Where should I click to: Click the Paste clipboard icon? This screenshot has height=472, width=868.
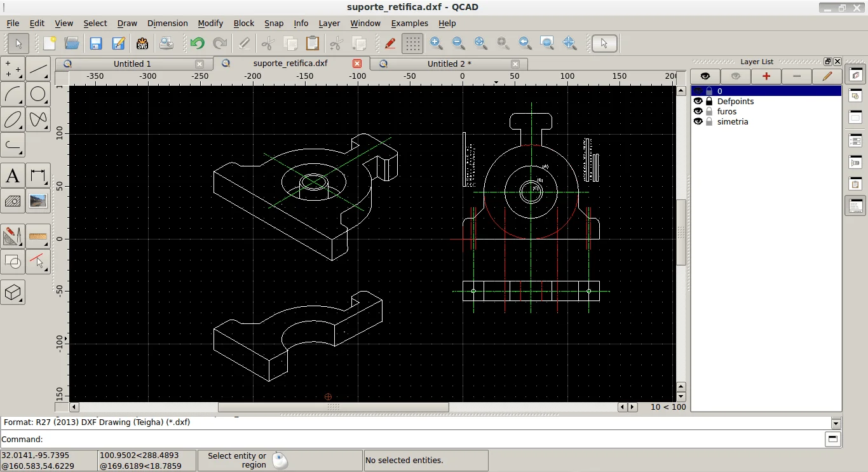313,43
